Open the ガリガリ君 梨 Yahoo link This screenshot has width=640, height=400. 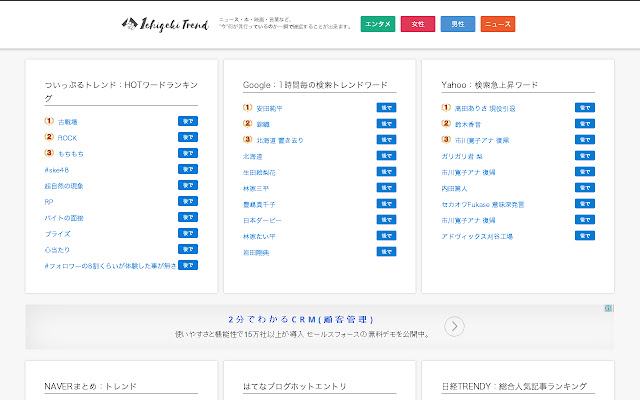point(462,156)
